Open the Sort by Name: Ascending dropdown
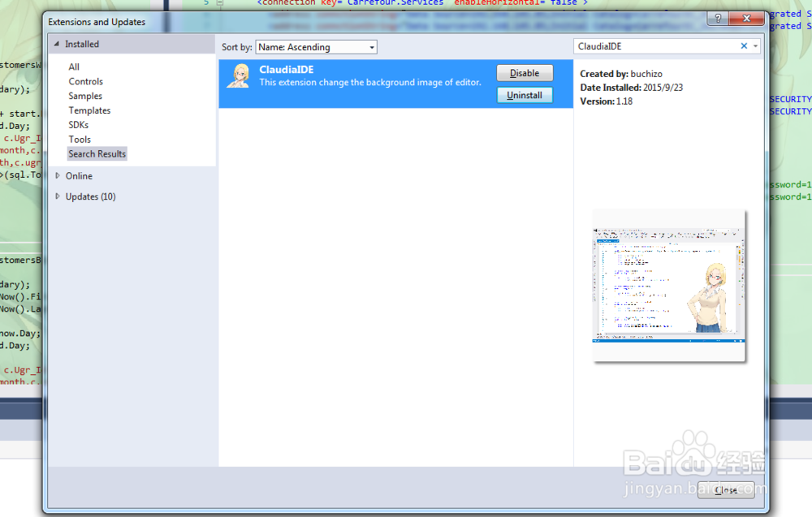The image size is (812, 517). click(316, 46)
